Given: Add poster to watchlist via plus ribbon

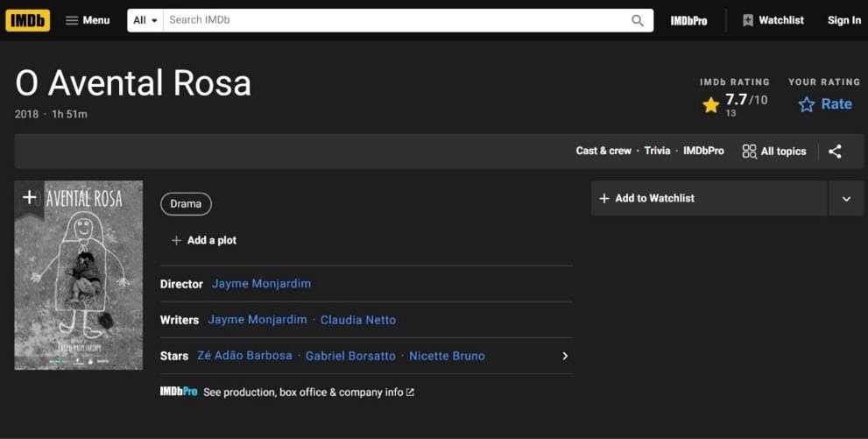Looking at the screenshot, I should [29, 199].
